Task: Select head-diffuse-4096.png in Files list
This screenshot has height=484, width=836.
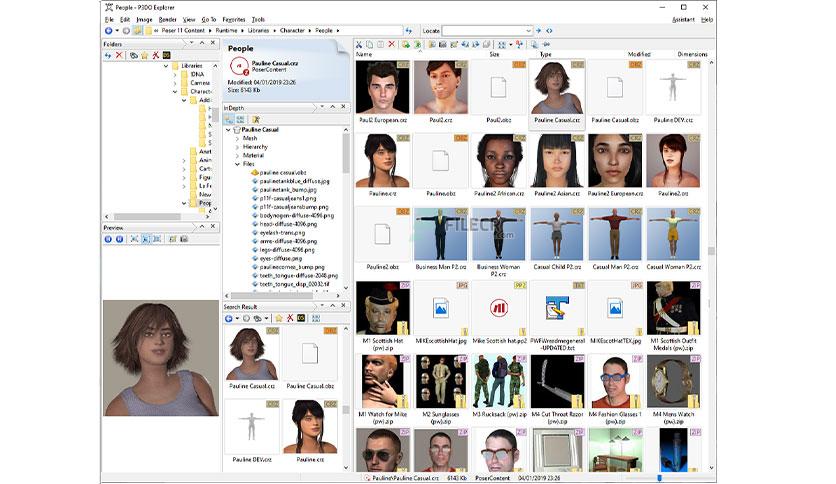Action: (x=288, y=224)
